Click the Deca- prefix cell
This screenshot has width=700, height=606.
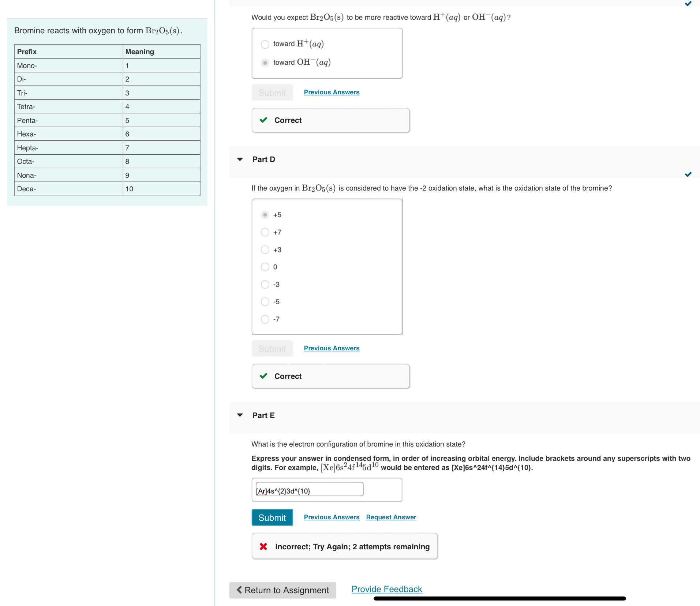pyautogui.click(x=68, y=189)
